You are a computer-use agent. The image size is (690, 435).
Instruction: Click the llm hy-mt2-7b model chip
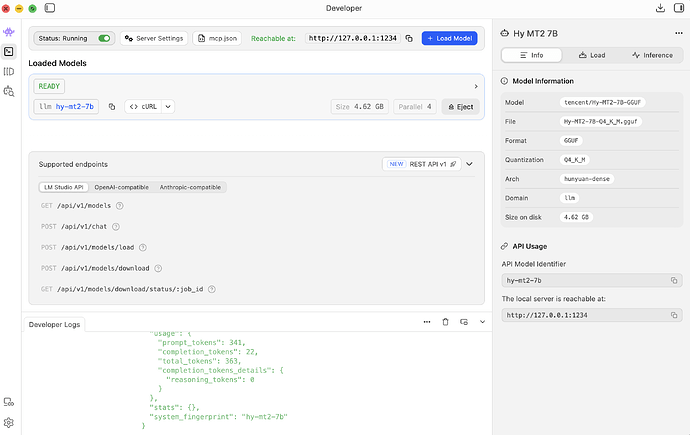(x=66, y=106)
